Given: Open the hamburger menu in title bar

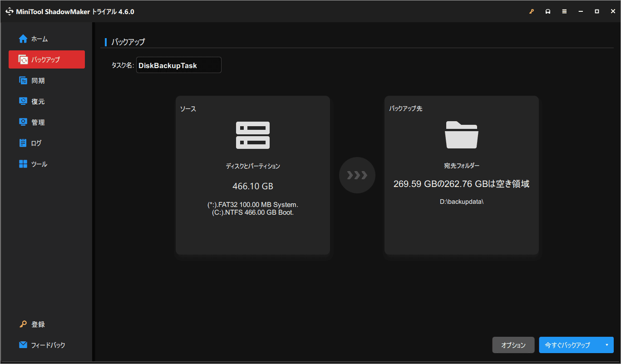Looking at the screenshot, I should (x=564, y=11).
